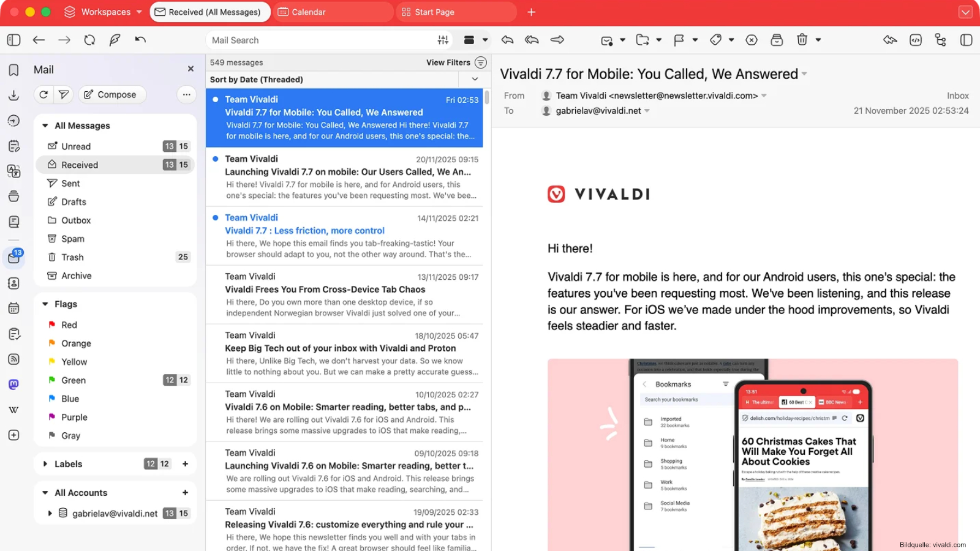Add a new label with plus

185,464
